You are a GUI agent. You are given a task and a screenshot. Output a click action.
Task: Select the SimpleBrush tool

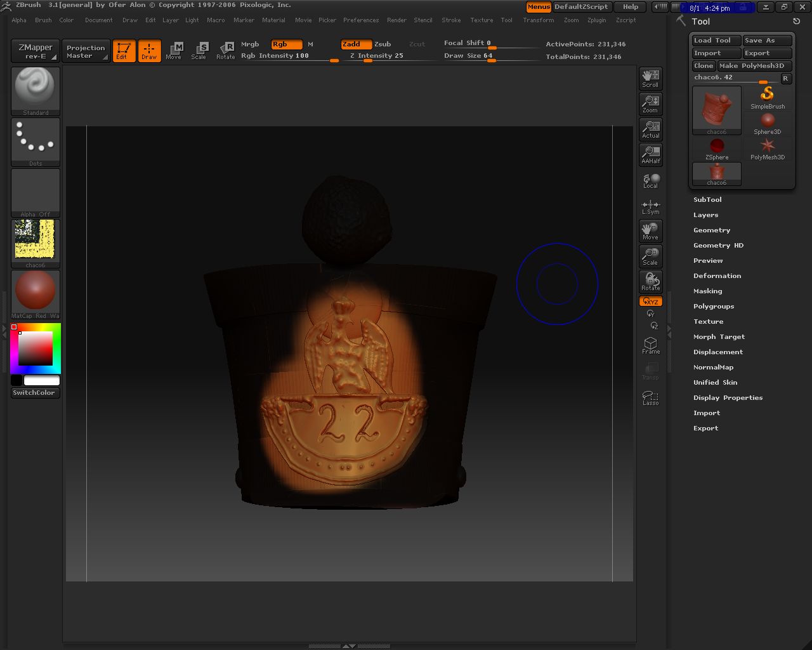[767, 95]
